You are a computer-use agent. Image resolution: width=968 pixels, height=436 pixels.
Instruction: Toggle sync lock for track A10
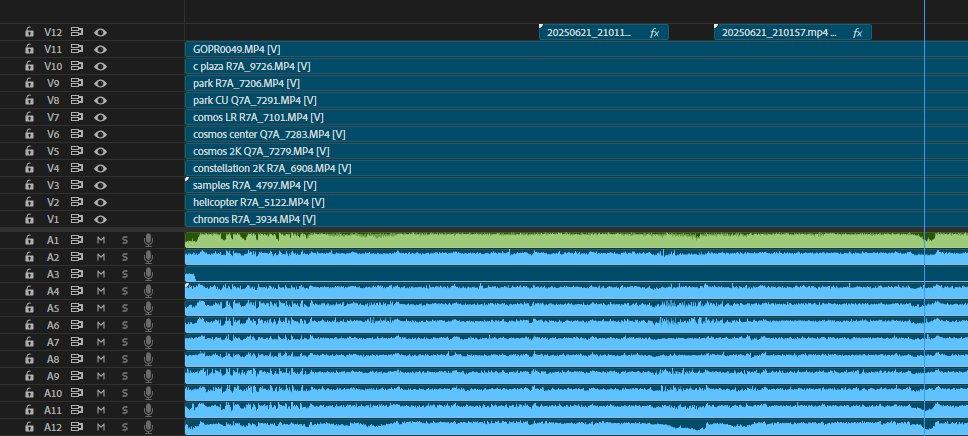coord(77,393)
